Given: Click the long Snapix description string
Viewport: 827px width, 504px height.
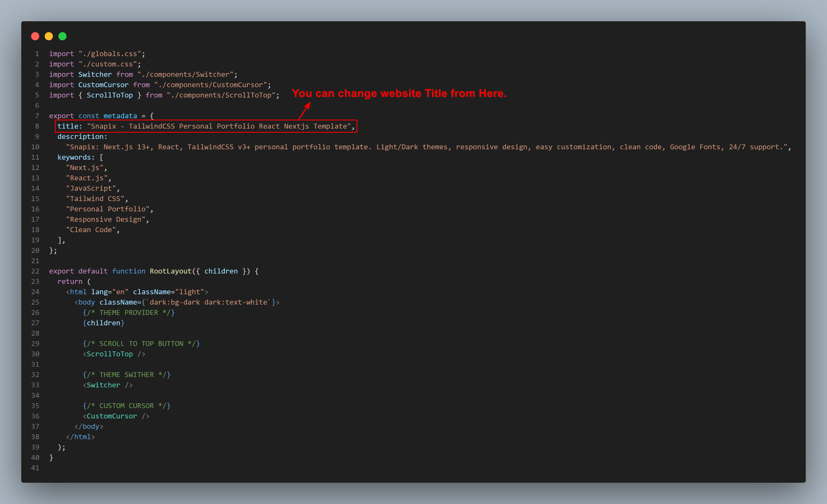Looking at the screenshot, I should (427, 147).
